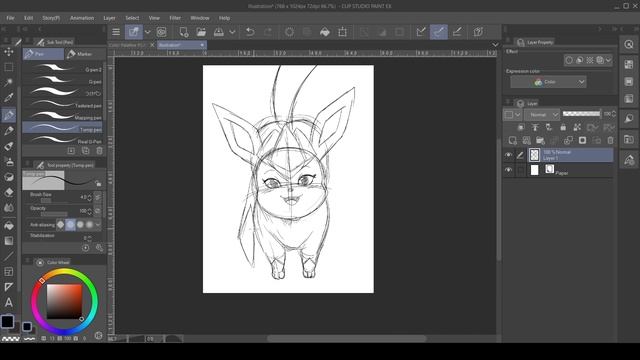Switch to the Pen sub tool group tab
This screenshot has width=640, height=360.
43,54
